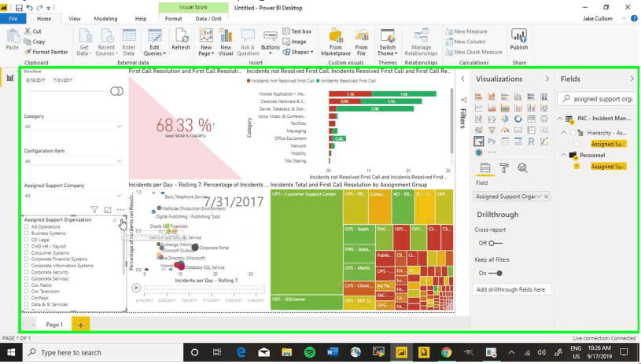Image resolution: width=641 pixels, height=364 pixels.
Task: Open the Format visual tools tab
Action: 174,19
